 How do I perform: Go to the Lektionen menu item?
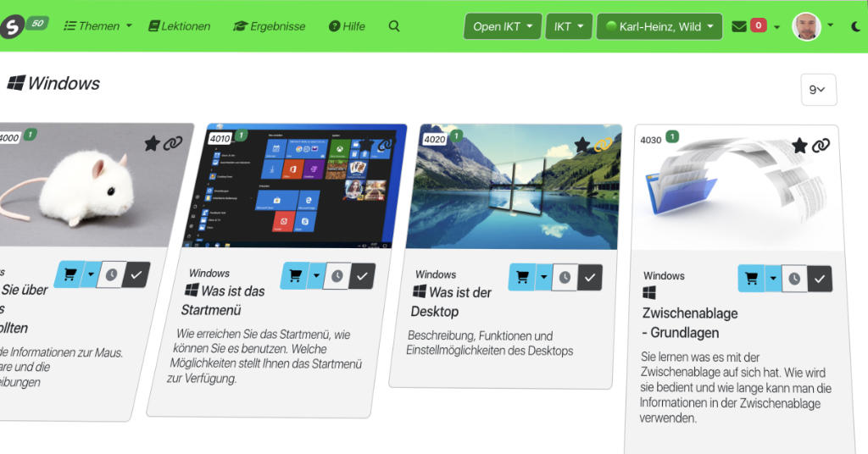[x=180, y=26]
